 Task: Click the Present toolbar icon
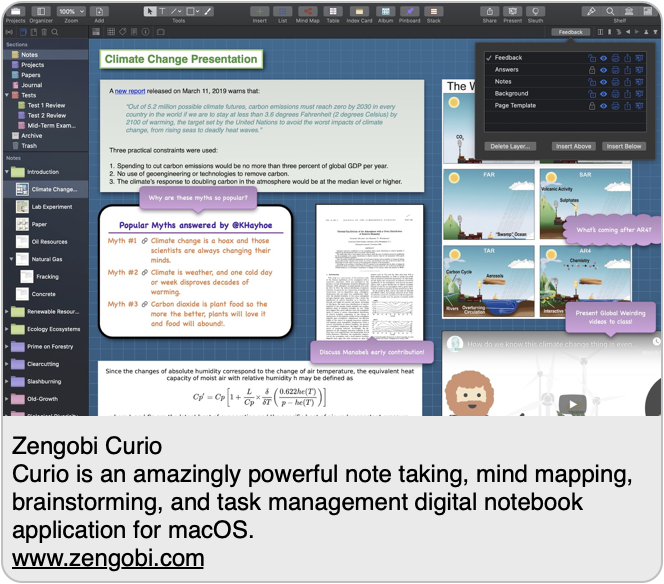(512, 12)
